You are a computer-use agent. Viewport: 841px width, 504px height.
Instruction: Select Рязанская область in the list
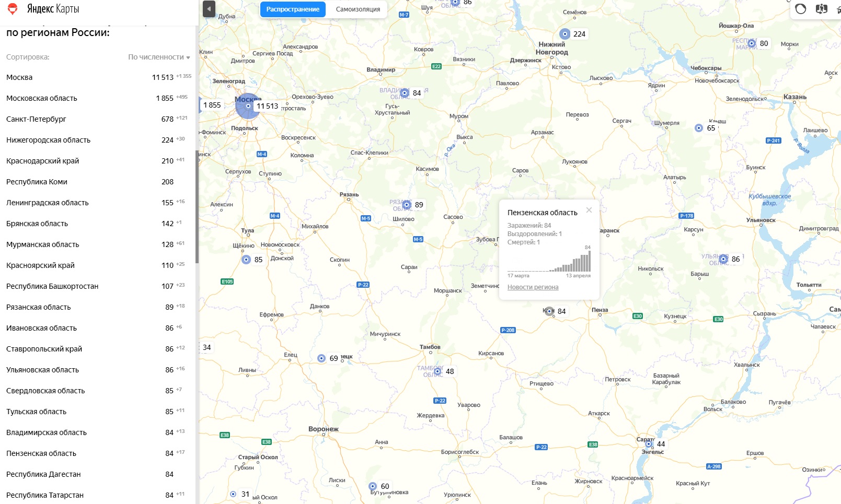(x=98, y=307)
